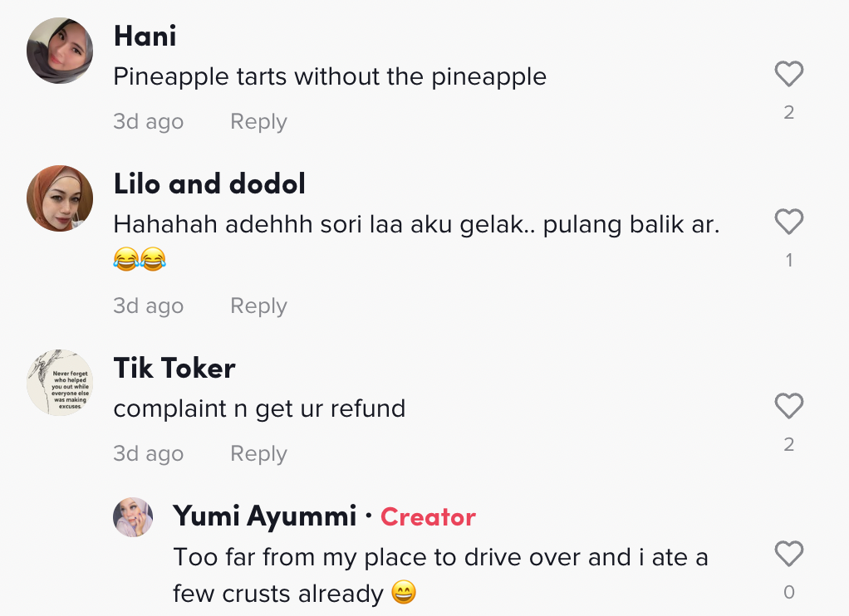Click the 'complaint n get ur refund' text
849x616 pixels.
[259, 408]
